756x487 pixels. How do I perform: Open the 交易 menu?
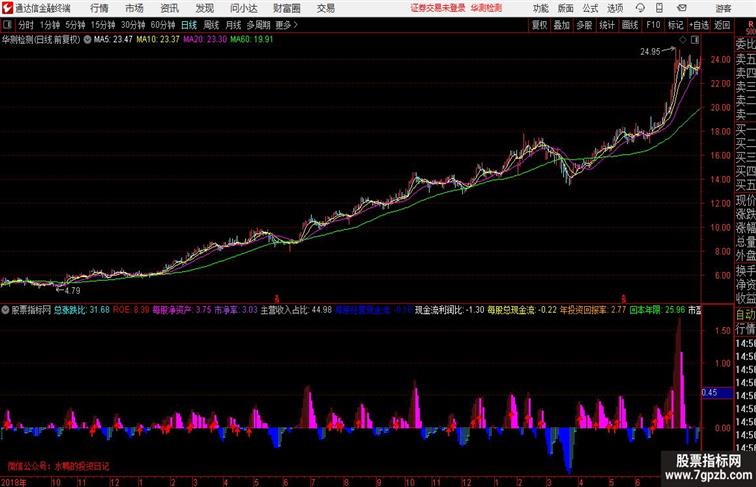tap(326, 8)
